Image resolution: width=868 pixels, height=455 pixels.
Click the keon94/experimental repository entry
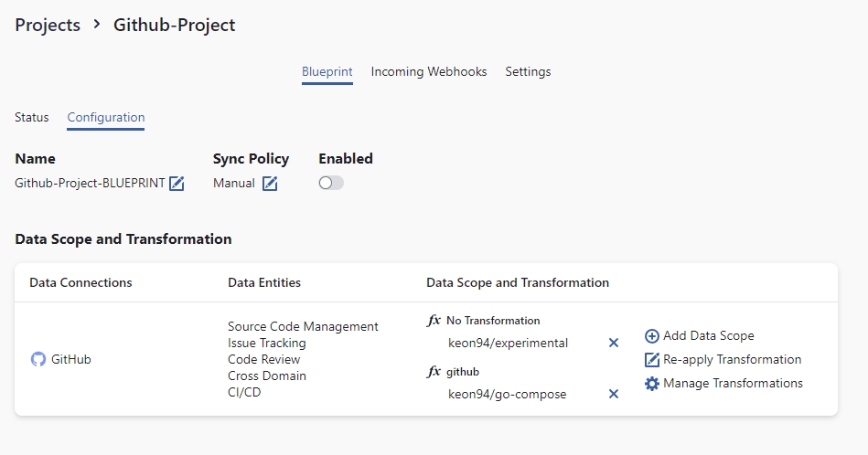pyautogui.click(x=509, y=344)
